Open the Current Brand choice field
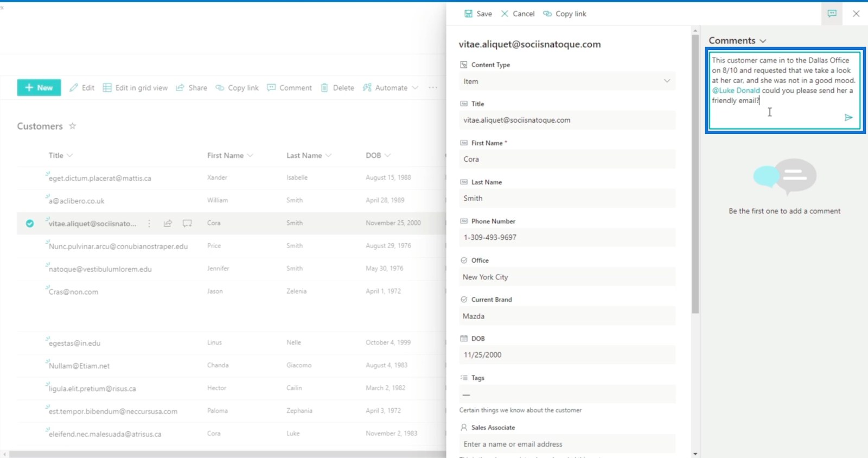The width and height of the screenshot is (868, 458). pyautogui.click(x=567, y=316)
